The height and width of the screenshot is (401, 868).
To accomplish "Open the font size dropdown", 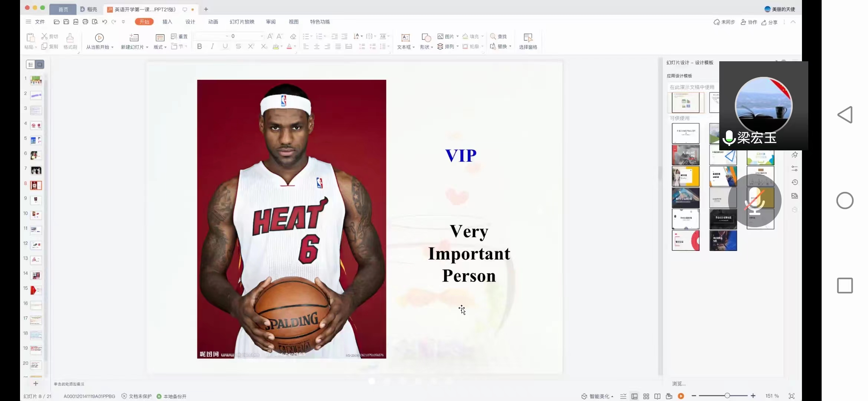I will click(262, 36).
